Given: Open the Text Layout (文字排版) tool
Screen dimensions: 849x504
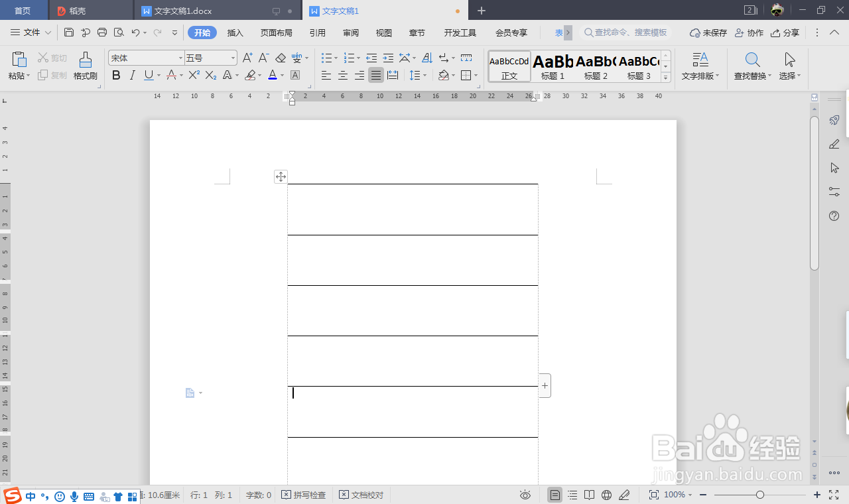Looking at the screenshot, I should click(x=700, y=66).
